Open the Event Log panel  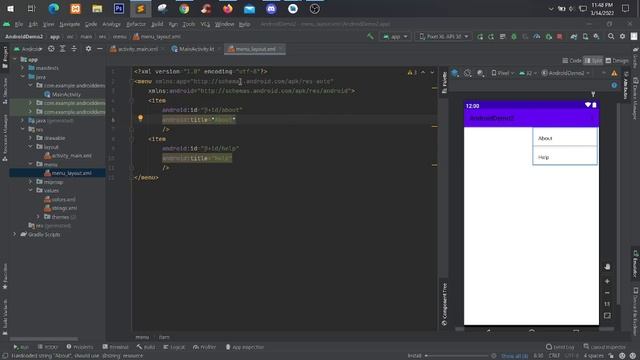pyautogui.click(x=560, y=347)
